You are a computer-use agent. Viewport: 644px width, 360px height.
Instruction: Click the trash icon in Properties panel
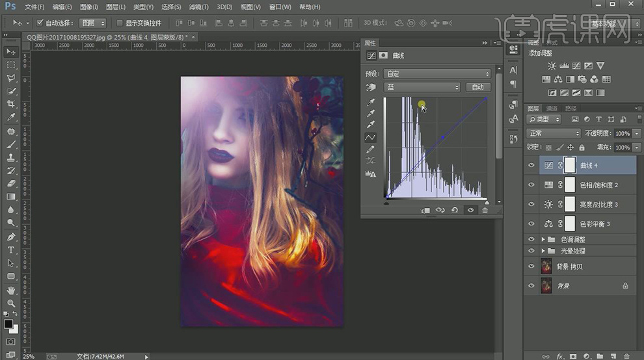[485, 211]
